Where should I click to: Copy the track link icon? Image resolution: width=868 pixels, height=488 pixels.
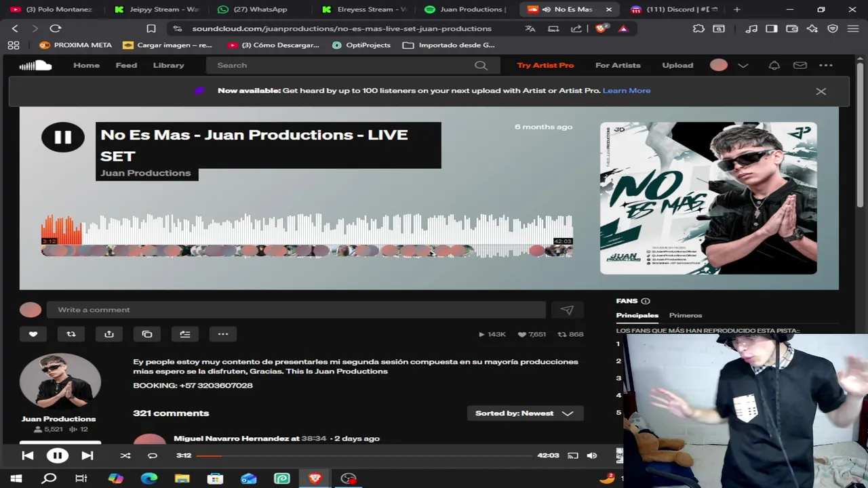[147, 333]
